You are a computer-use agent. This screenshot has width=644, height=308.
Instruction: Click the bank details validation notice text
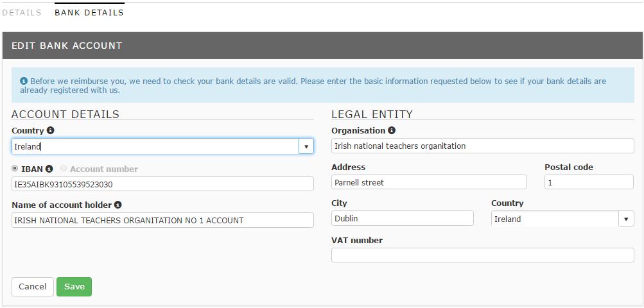[x=313, y=85]
